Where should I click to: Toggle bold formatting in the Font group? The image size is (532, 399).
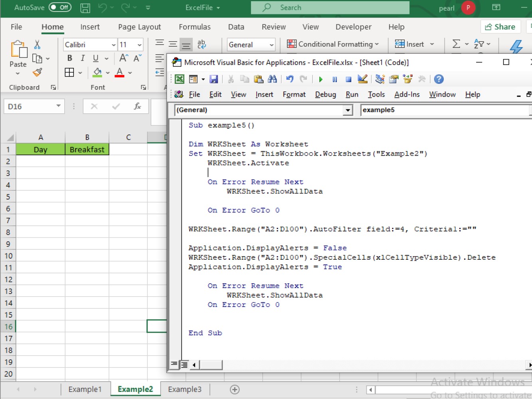point(69,58)
